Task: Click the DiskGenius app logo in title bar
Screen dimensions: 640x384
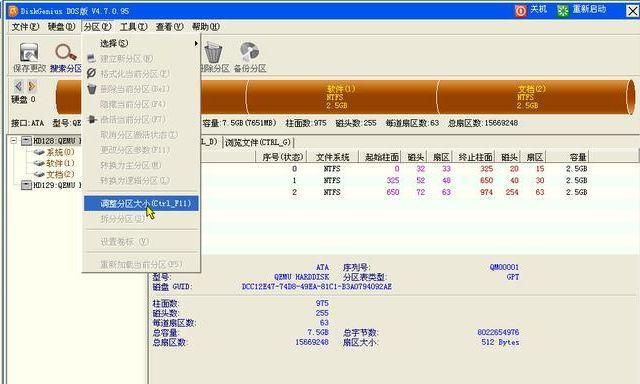Action: point(13,11)
